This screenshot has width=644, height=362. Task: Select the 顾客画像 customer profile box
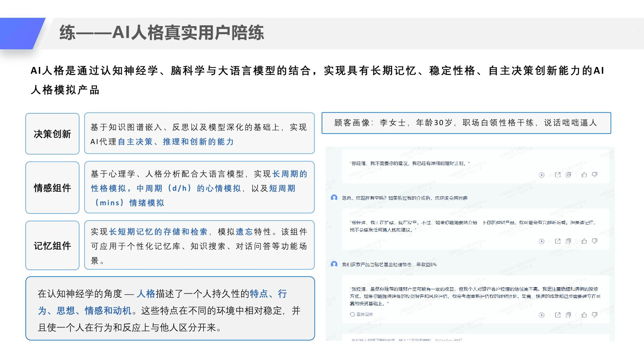[x=466, y=123]
